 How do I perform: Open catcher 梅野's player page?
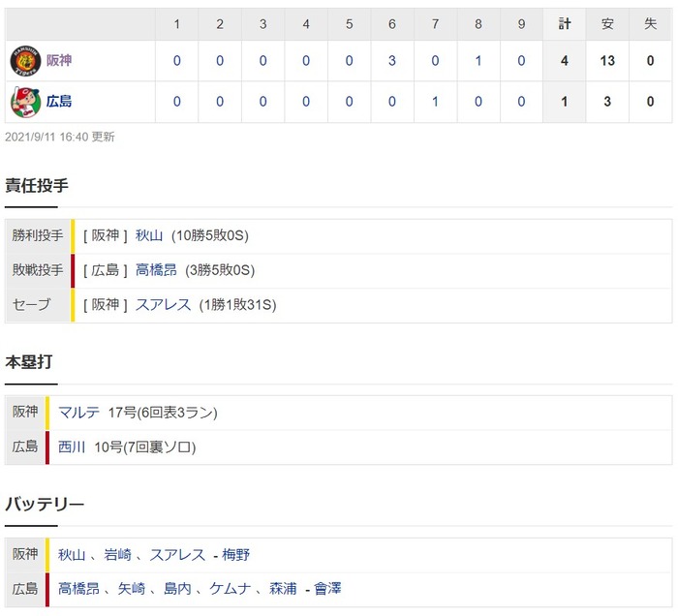coord(235,555)
